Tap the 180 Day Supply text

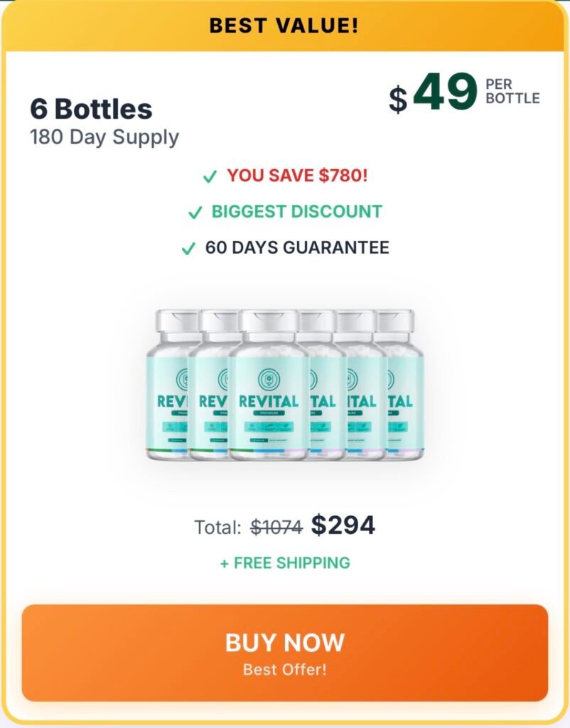[x=104, y=136]
